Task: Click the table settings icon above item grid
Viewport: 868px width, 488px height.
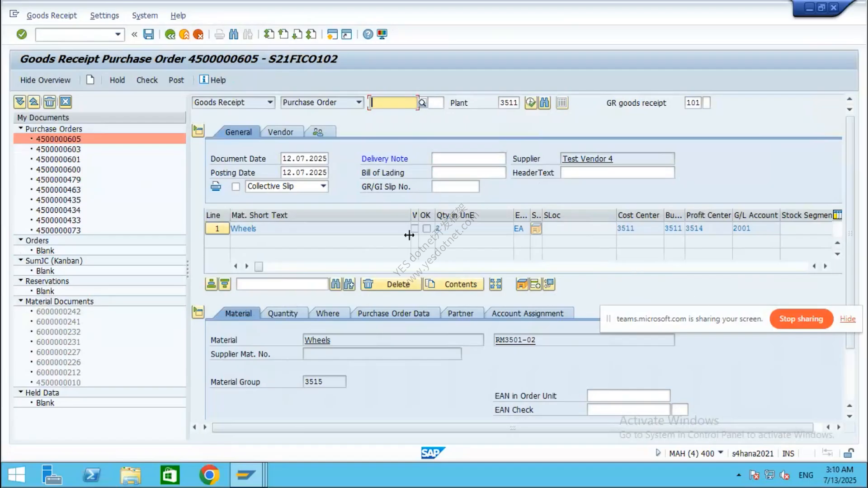Action: (x=837, y=215)
